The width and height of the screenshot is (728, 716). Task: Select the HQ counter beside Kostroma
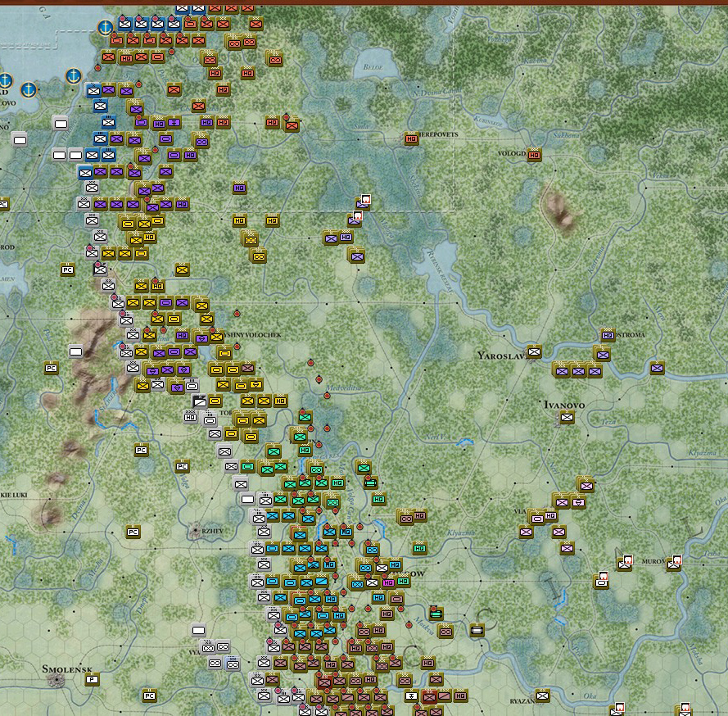[607, 336]
